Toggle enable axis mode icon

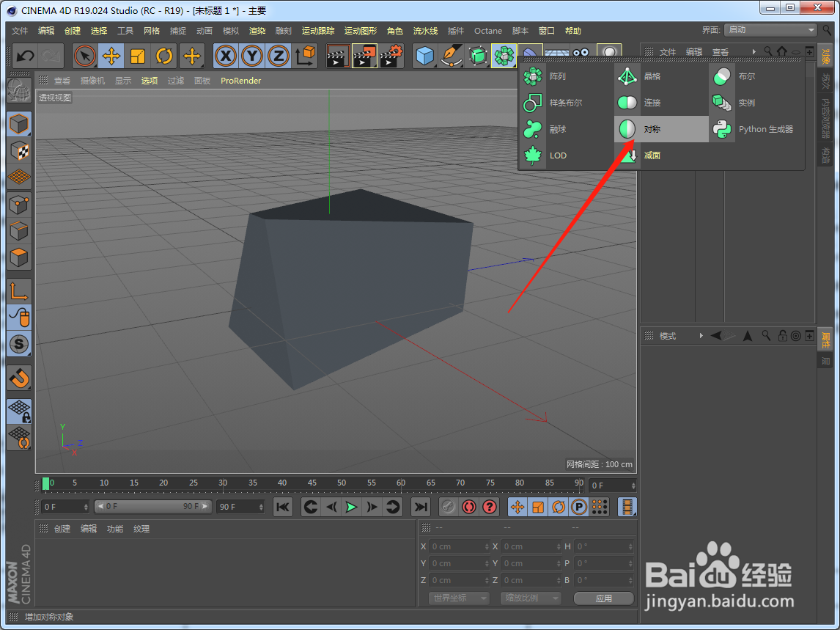click(19, 292)
